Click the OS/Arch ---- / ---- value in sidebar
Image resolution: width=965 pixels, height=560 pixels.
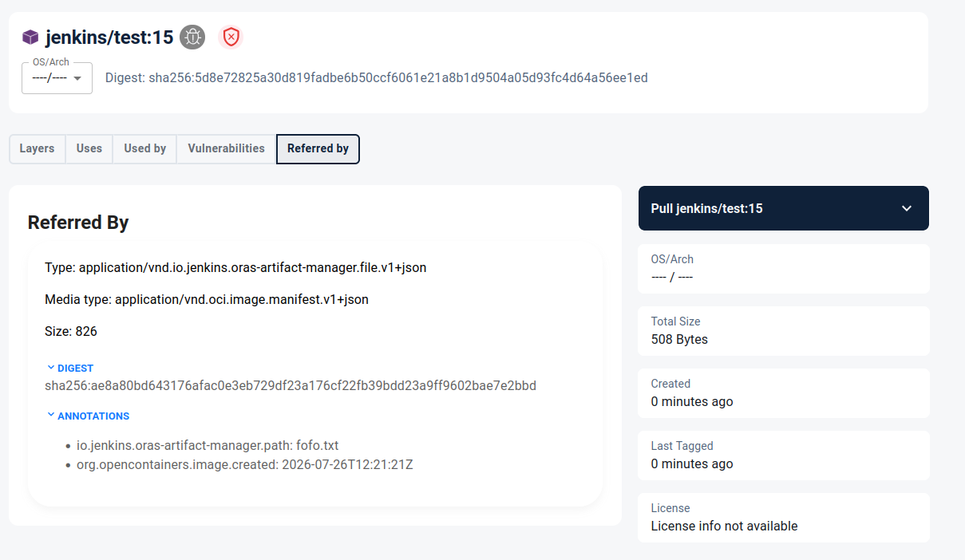click(672, 277)
